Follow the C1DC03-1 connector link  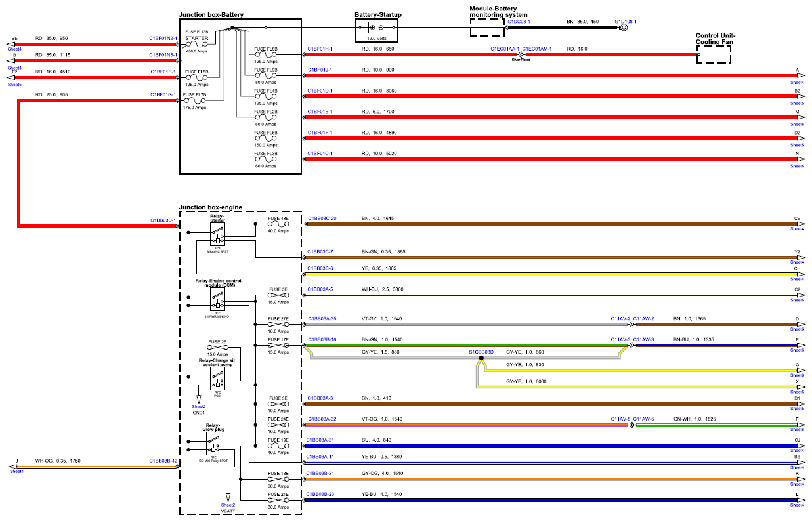pyautogui.click(x=519, y=22)
